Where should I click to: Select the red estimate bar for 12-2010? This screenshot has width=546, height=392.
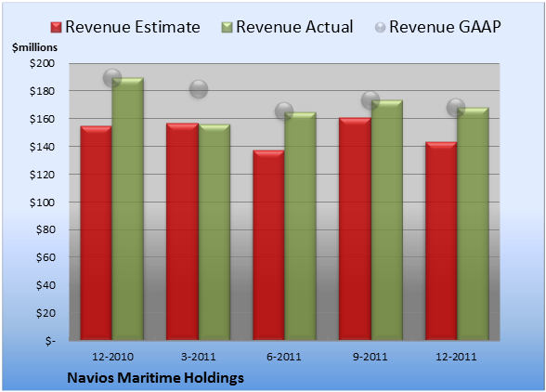coord(97,233)
